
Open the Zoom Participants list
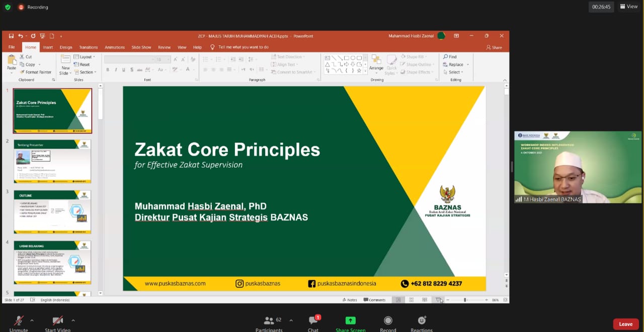[x=269, y=320]
